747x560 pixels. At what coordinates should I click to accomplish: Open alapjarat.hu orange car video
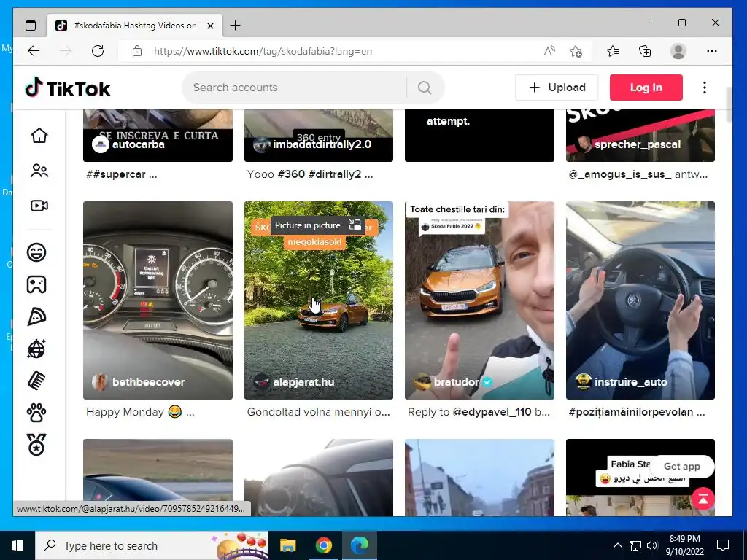coord(319,300)
